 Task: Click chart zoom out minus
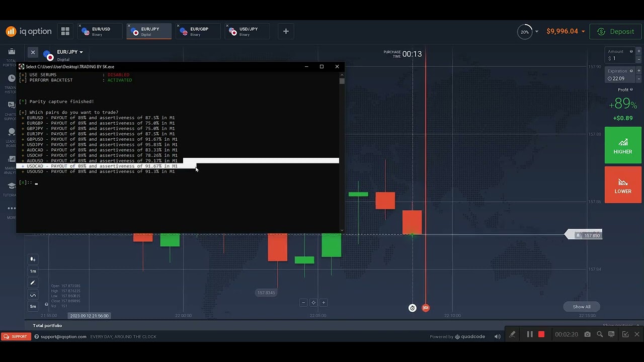pyautogui.click(x=303, y=303)
